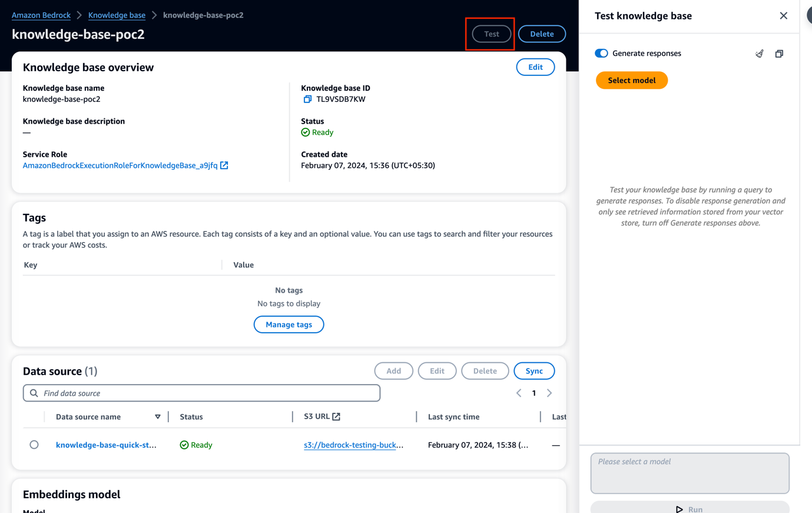Viewport: 812px width, 513px height.
Task: Click knowledge base ID TL9VSDB7KW
Action: [x=341, y=99]
